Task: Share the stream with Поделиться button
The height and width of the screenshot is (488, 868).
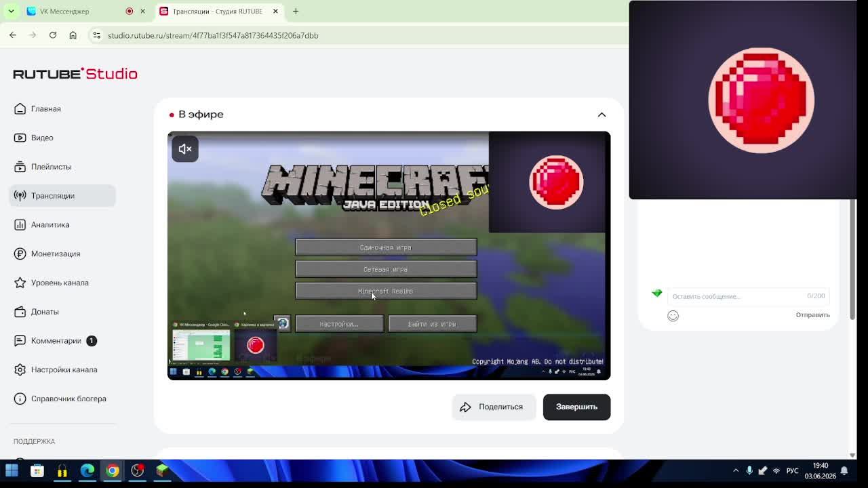Action: pyautogui.click(x=494, y=407)
